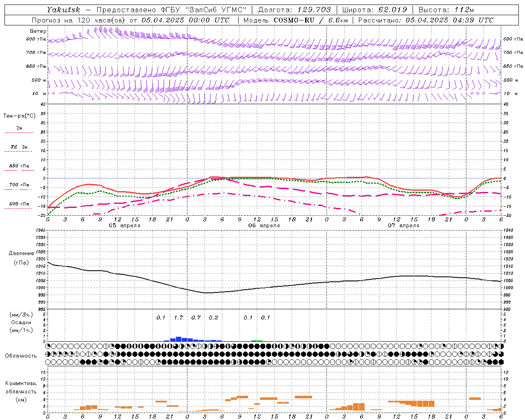
Task: Click the (мм/3ч.) precipitation unit label
Action: click(x=21, y=315)
